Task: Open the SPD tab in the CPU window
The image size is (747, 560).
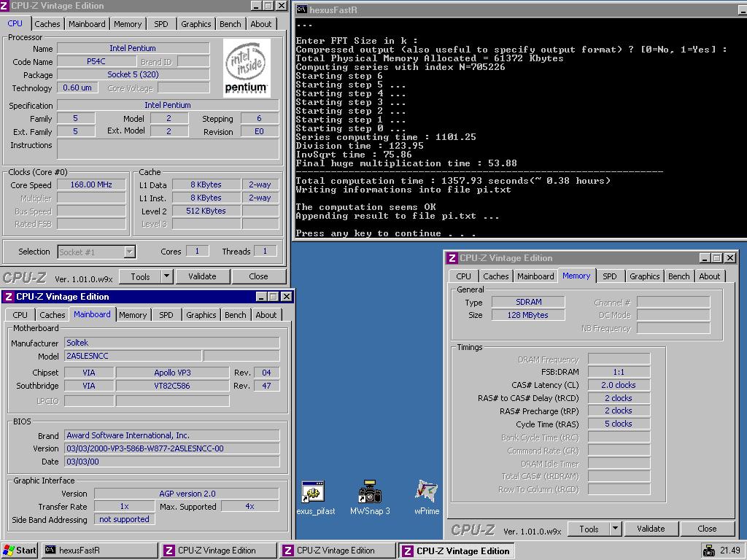Action: pos(161,24)
